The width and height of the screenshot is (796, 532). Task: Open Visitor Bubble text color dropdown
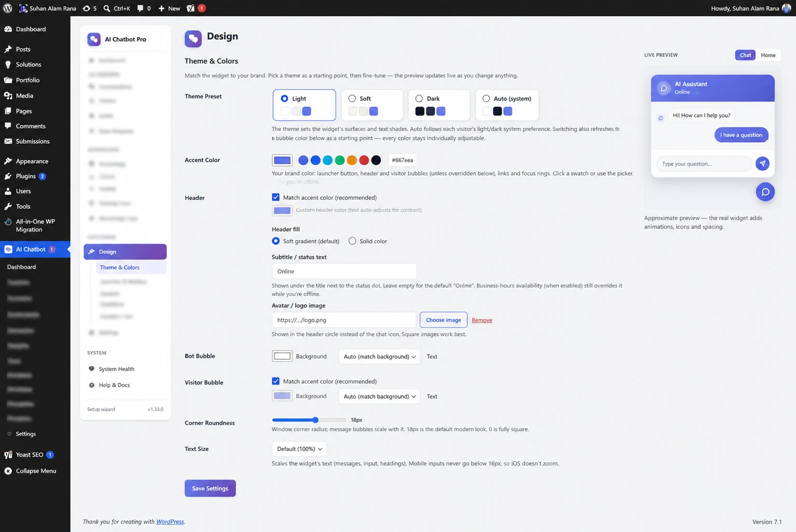click(x=379, y=397)
